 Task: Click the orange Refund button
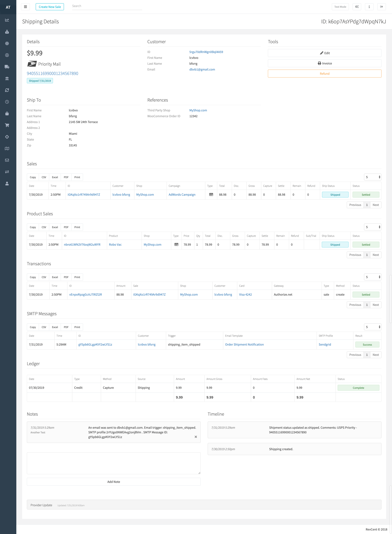pyautogui.click(x=324, y=74)
